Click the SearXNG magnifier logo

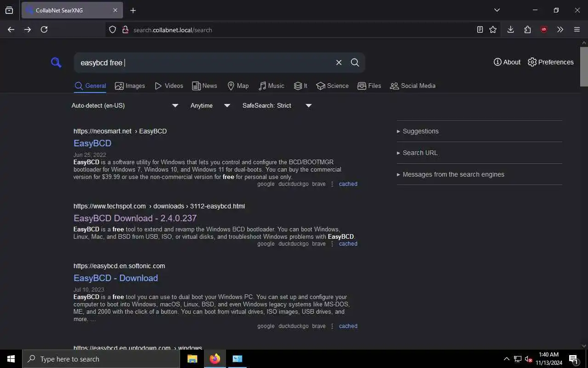click(x=56, y=62)
